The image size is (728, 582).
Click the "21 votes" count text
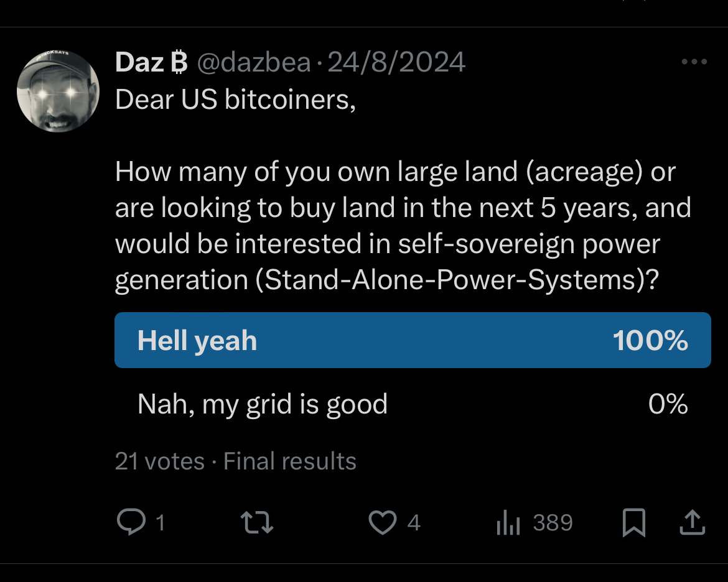pyautogui.click(x=159, y=461)
